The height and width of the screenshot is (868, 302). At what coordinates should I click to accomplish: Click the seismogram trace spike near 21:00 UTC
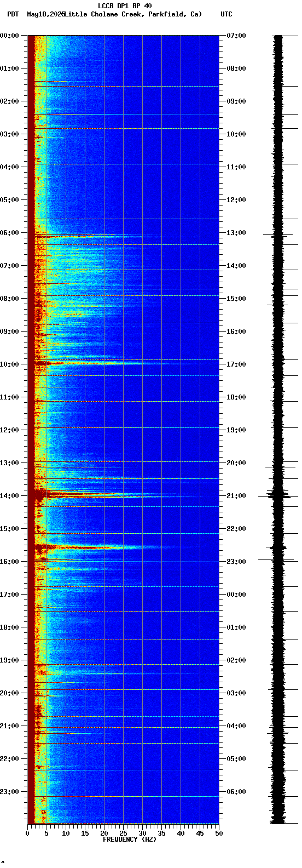click(278, 496)
